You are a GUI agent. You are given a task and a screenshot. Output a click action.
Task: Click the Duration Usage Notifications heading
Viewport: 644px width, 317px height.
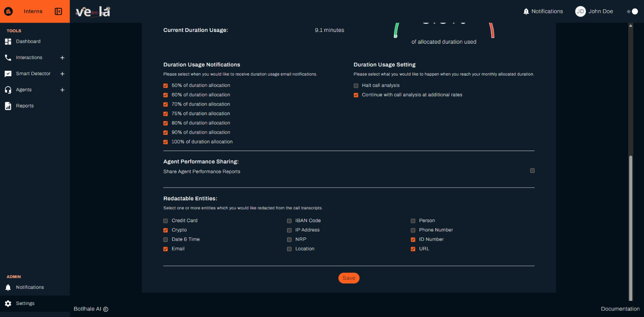(201, 65)
